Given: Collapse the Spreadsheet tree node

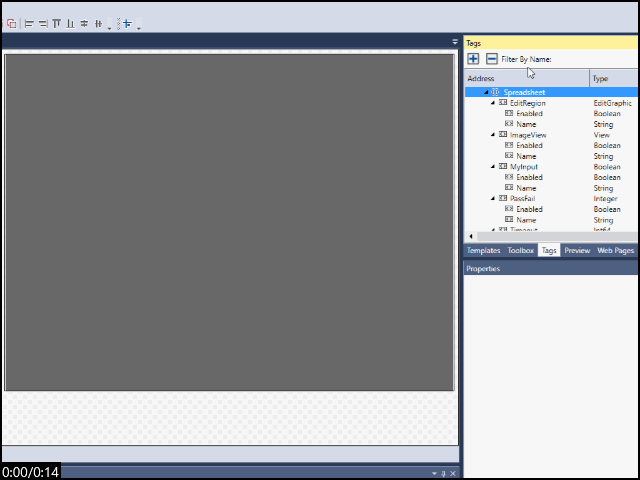Looking at the screenshot, I should click(x=486, y=93).
